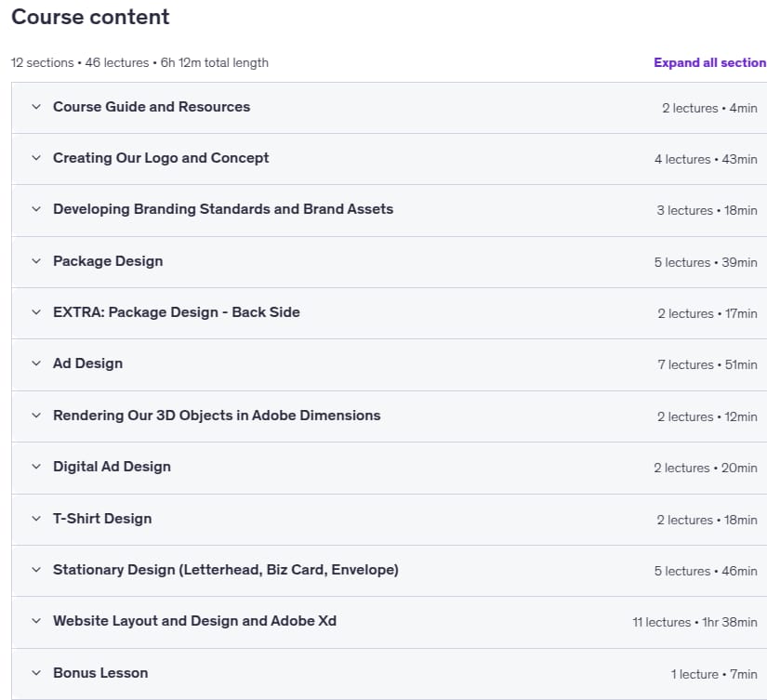The height and width of the screenshot is (700, 767).
Task: Click the '4 lectures • 43min' label
Action: coord(706,159)
